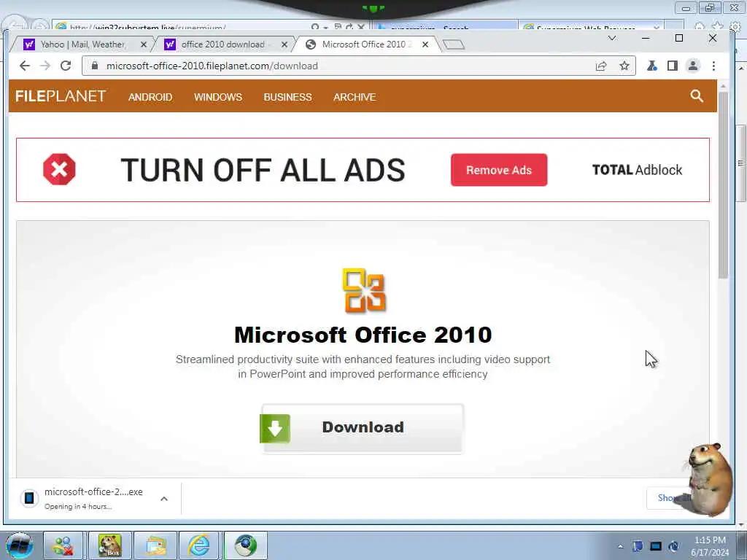This screenshot has height=560, width=747.
Task: Open a new tab button
Action: coord(453,44)
